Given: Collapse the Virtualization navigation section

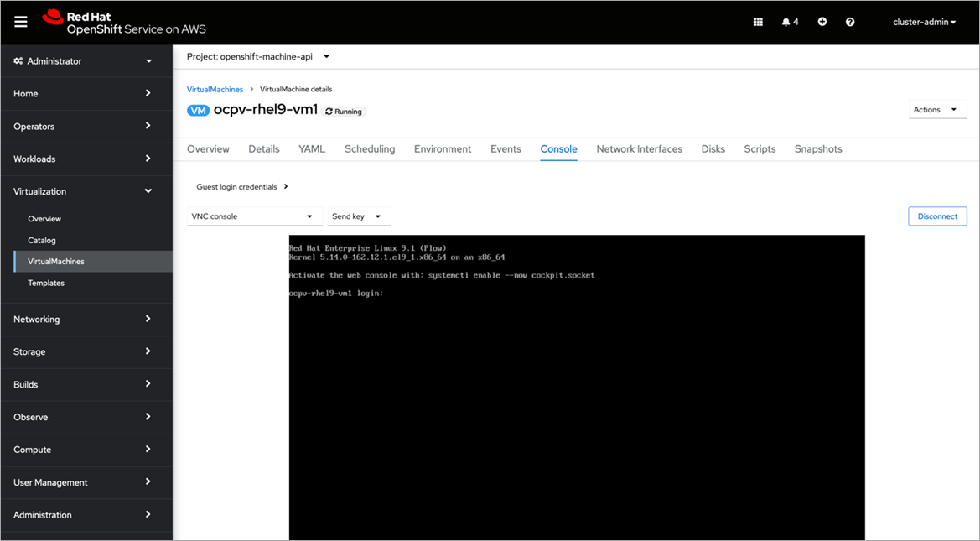Looking at the screenshot, I should 86,191.
